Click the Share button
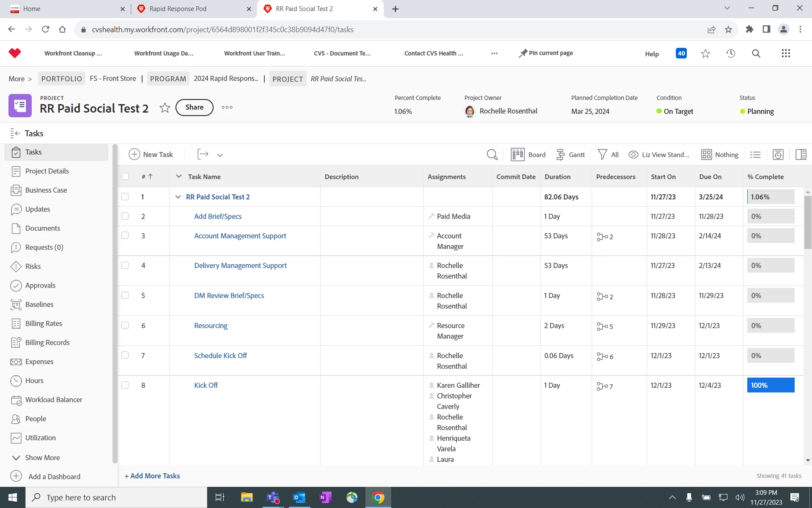This screenshot has width=812, height=508. (194, 108)
